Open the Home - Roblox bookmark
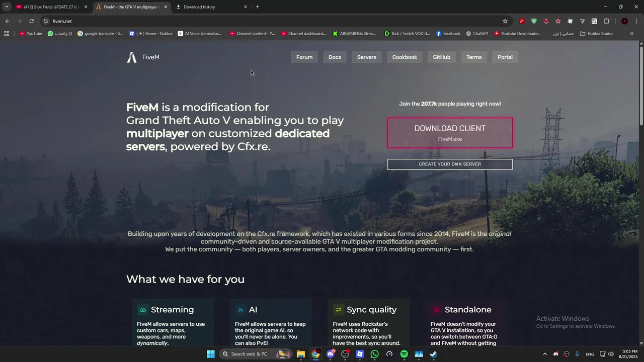644x362 pixels. pos(150,34)
